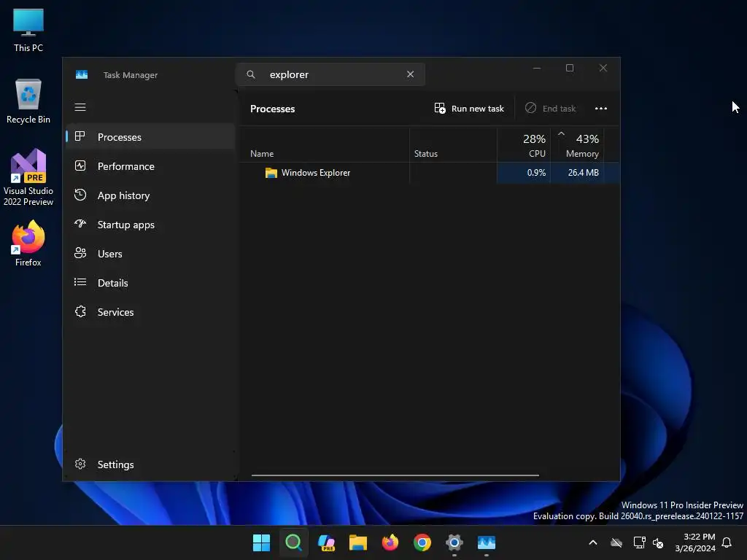Click the 0.9% CPU value cell
This screenshot has height=560, width=747.
[524, 173]
